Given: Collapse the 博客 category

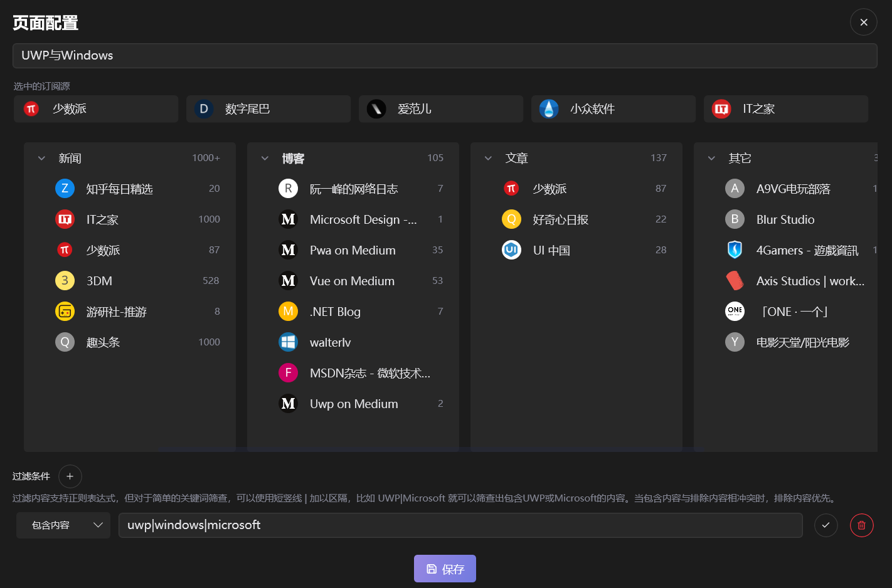Looking at the screenshot, I should point(265,159).
